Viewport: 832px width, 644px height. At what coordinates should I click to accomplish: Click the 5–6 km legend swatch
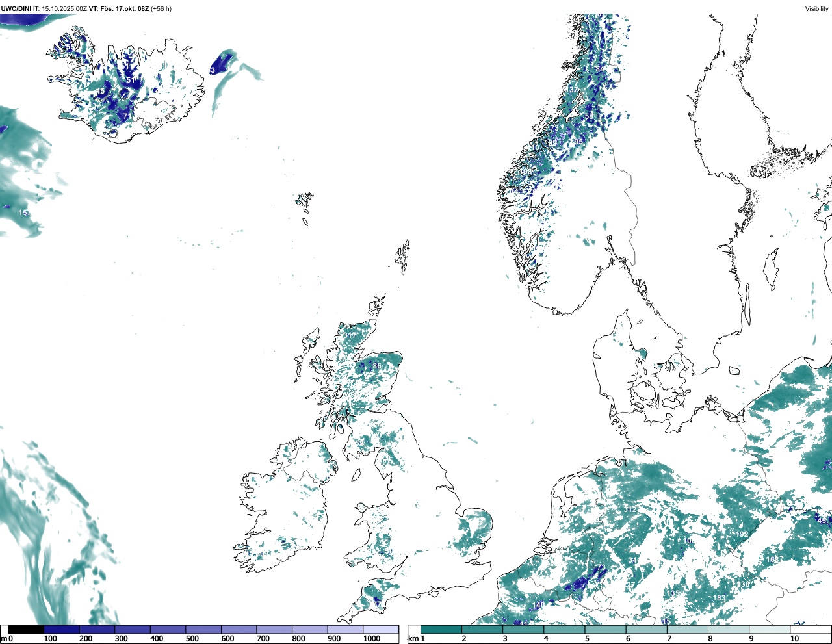click(x=605, y=629)
